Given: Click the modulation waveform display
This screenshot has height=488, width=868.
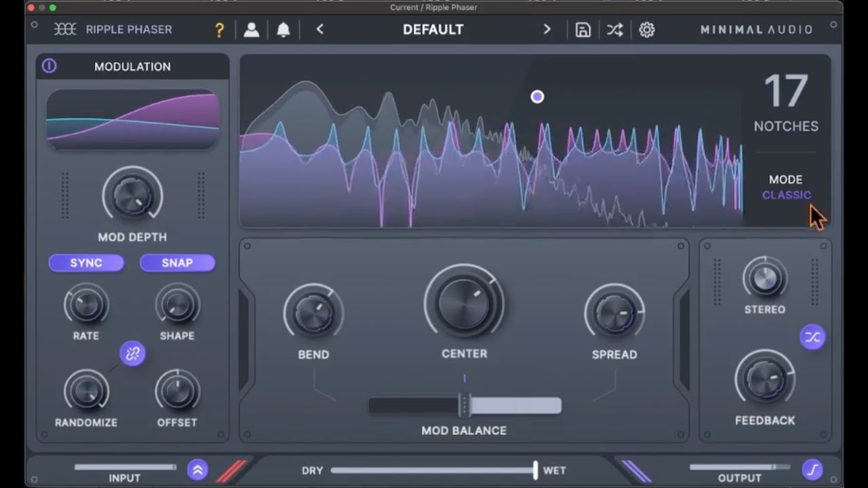Looking at the screenshot, I should [x=132, y=119].
